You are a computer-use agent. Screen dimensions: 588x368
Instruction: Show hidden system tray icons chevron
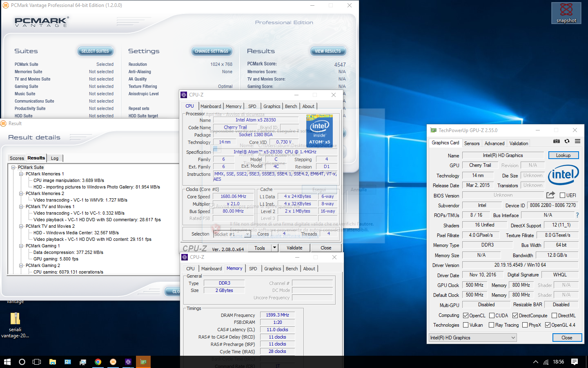coord(535,362)
